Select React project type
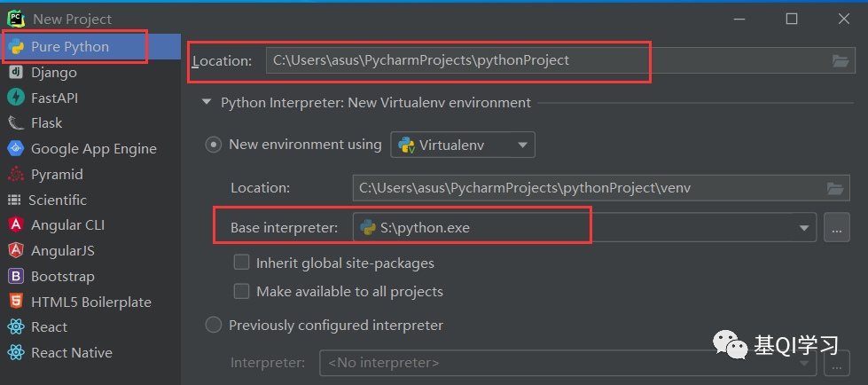The width and height of the screenshot is (868, 385). coord(90,326)
